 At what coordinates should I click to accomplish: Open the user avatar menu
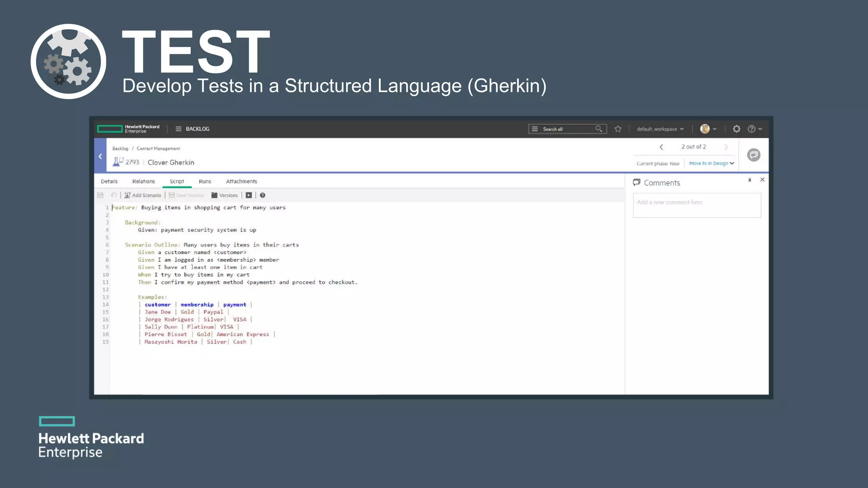coord(708,129)
